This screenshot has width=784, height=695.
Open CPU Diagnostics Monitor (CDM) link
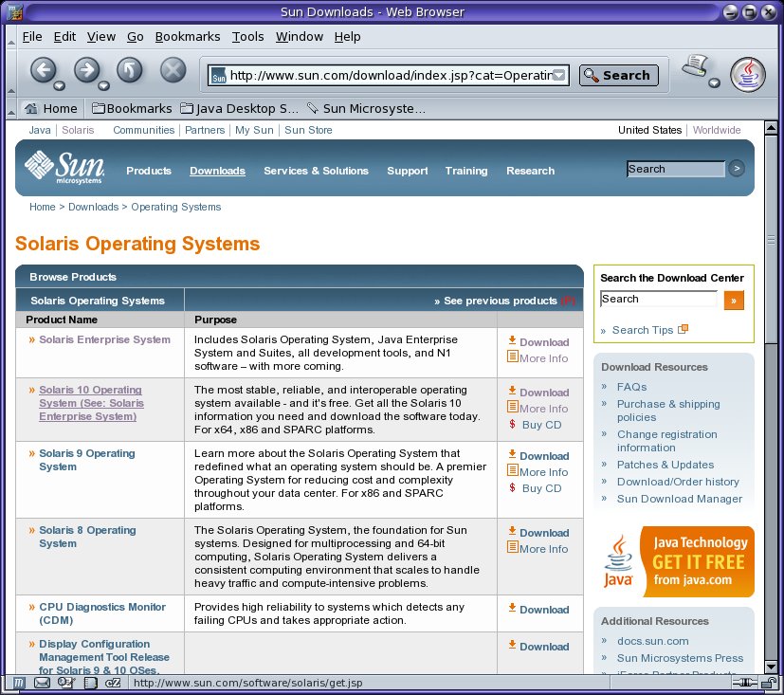pos(102,613)
